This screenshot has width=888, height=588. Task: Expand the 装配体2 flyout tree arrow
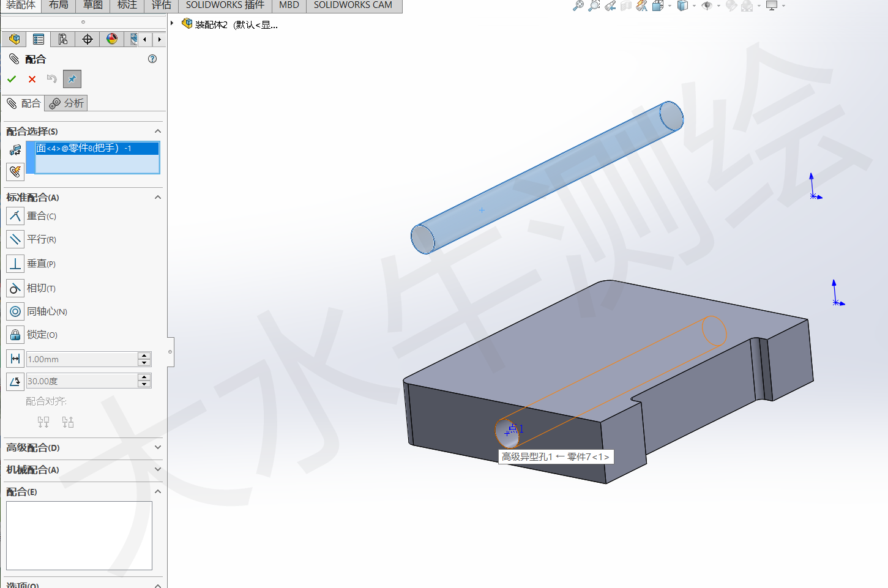pyautogui.click(x=172, y=24)
